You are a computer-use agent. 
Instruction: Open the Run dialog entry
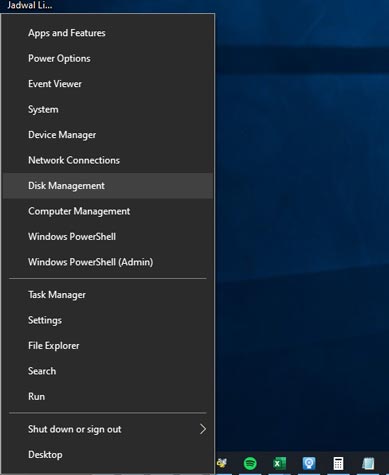point(108,397)
